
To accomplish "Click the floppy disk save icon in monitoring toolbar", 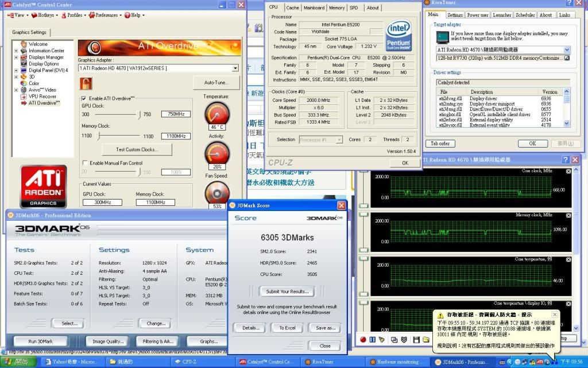I will 416,339.
